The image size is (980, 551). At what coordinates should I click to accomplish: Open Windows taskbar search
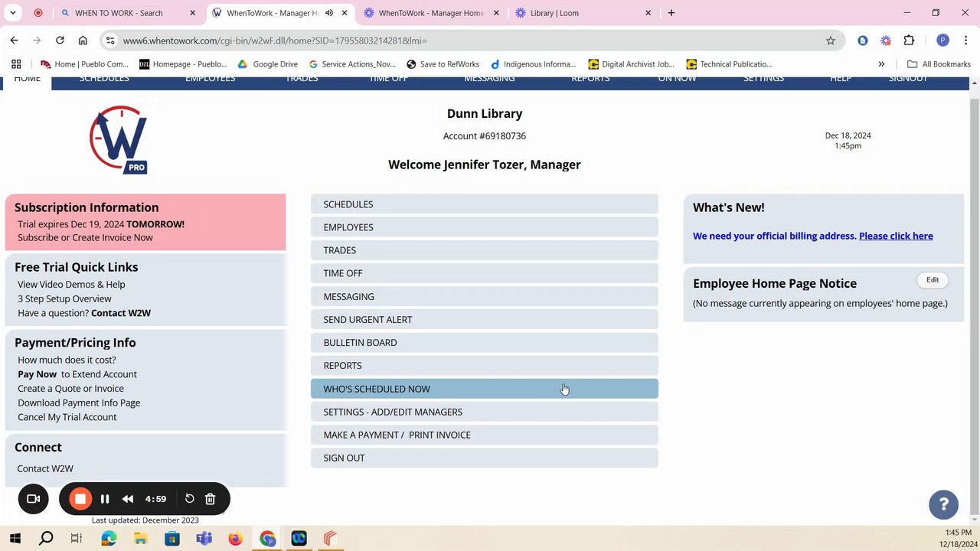pos(46,539)
